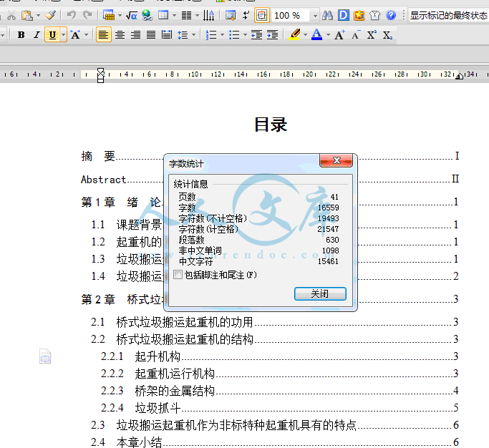Open the zoom percentage dropdown
The image size is (489, 448).
tap(314, 15)
